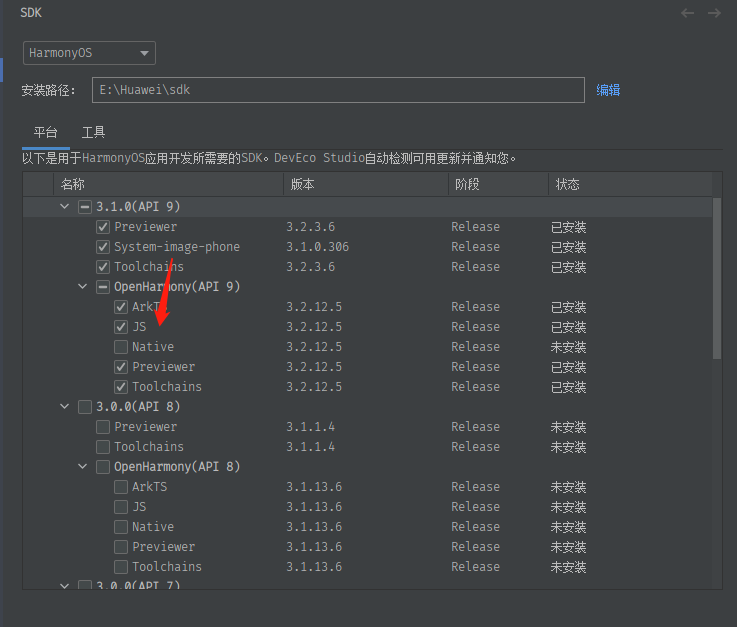The height and width of the screenshot is (627, 737).
Task: Click version 3.1.0.306 cell
Action: [x=318, y=247]
